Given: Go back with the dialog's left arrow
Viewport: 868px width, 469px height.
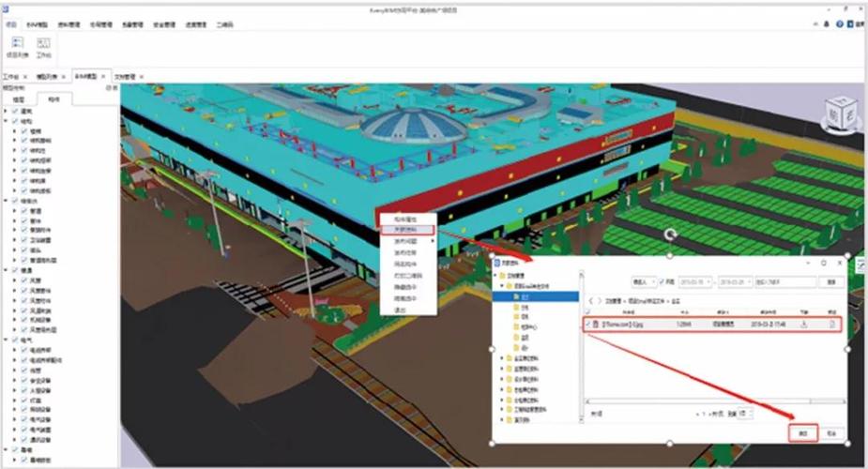Looking at the screenshot, I should (590, 301).
